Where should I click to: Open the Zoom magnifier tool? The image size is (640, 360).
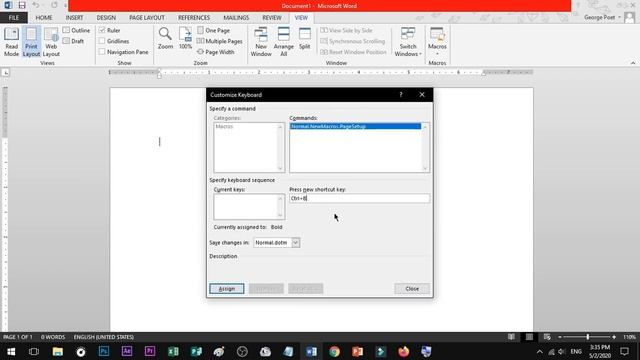tap(165, 39)
